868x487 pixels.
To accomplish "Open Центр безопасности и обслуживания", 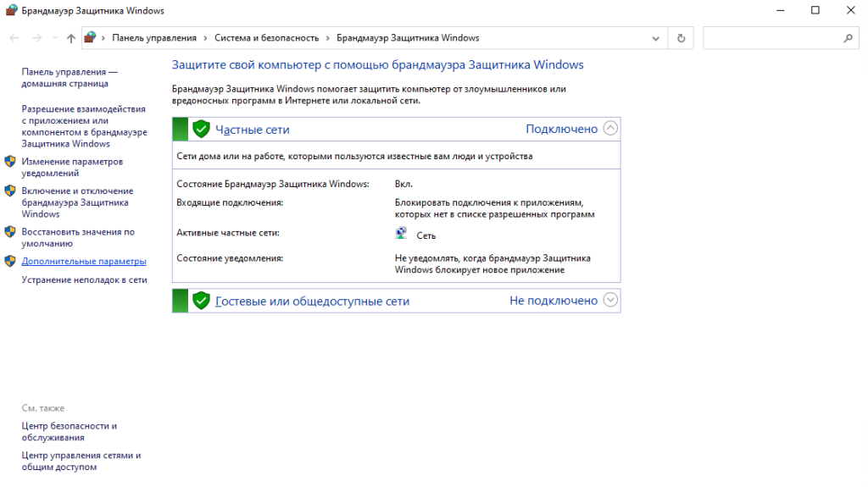I will click(70, 432).
